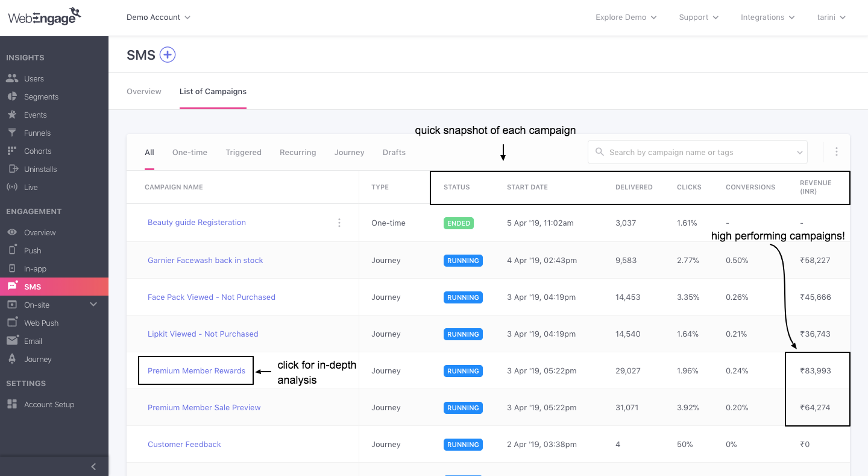Viewport: 868px width, 476px height.
Task: Open Face Pack Viewed - Not Purchased campaign
Action: (x=212, y=297)
